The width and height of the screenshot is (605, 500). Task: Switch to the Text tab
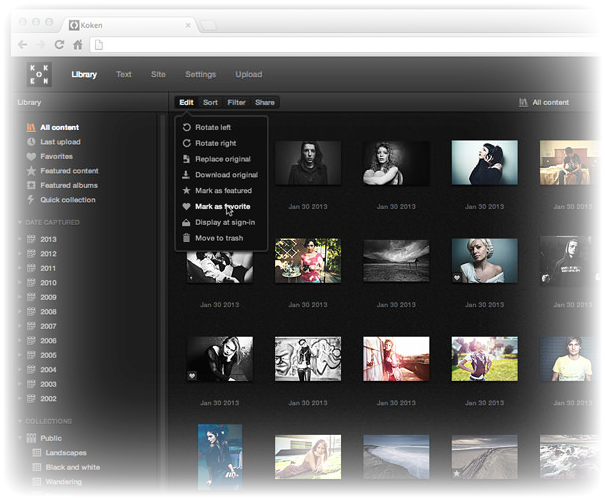[x=124, y=74]
